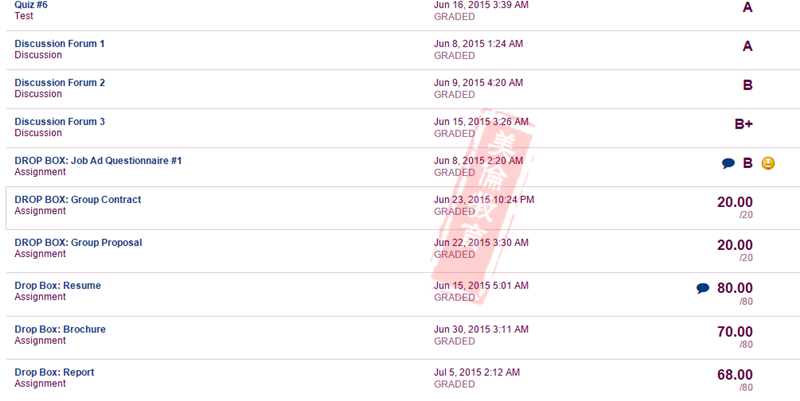Select the 70.00 grade for Brochure
The image size is (800, 401).
[735, 332]
